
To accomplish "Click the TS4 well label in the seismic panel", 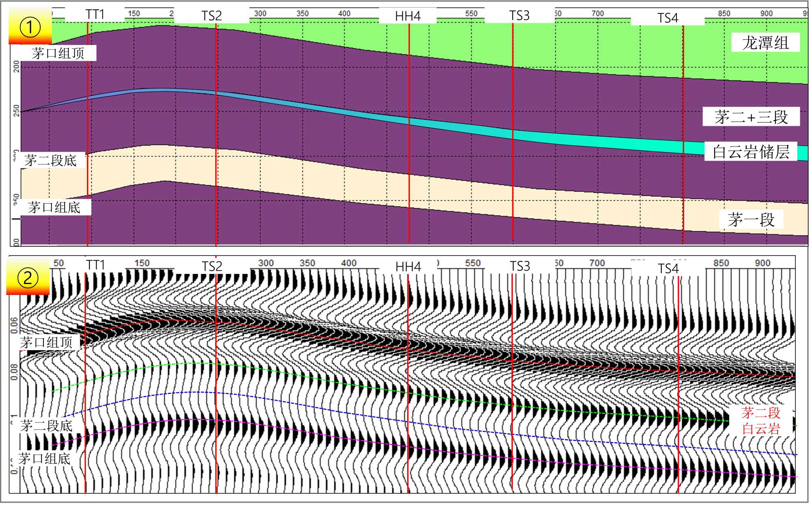I will point(668,268).
